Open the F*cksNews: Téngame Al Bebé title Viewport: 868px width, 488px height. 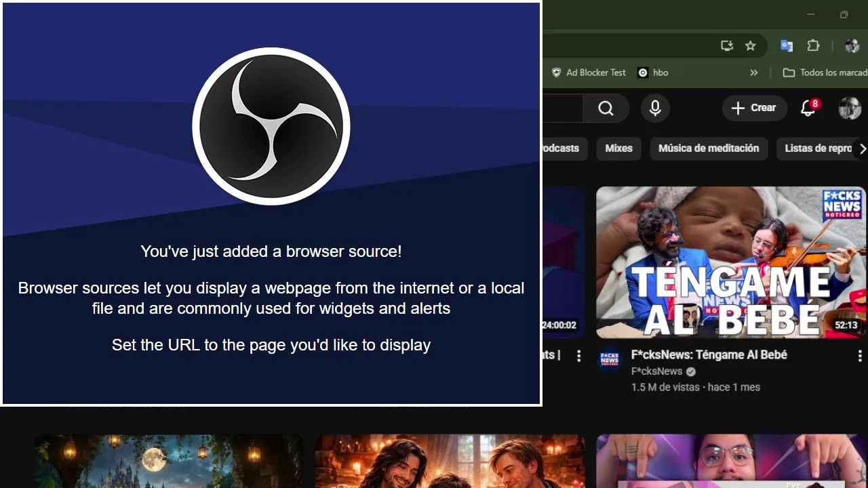[709, 354]
